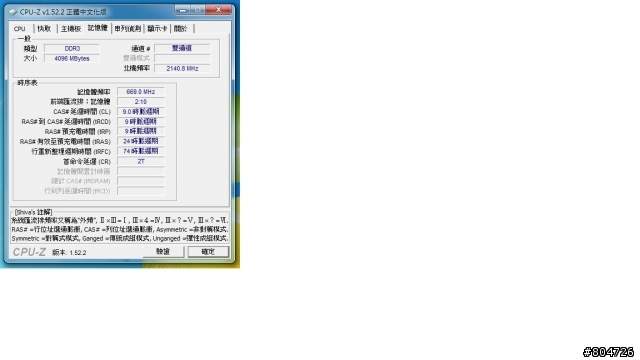Open the 關於 (about) tab
The height and width of the screenshot is (360, 640).
(180, 29)
